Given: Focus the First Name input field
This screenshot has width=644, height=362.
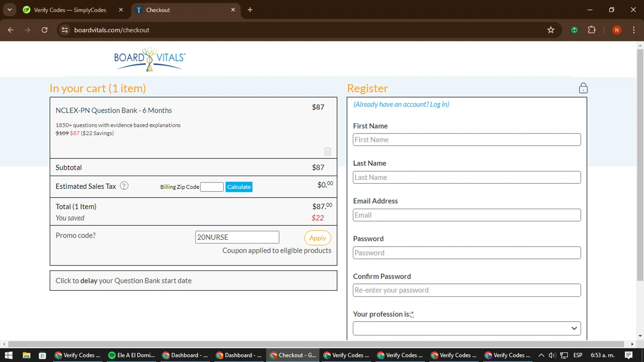Looking at the screenshot, I should (467, 140).
